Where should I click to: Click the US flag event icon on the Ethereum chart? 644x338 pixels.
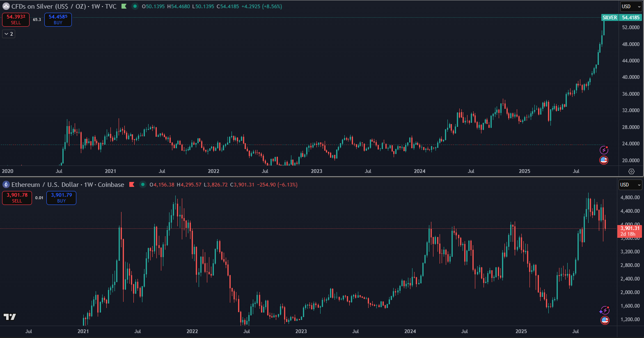pyautogui.click(x=605, y=320)
